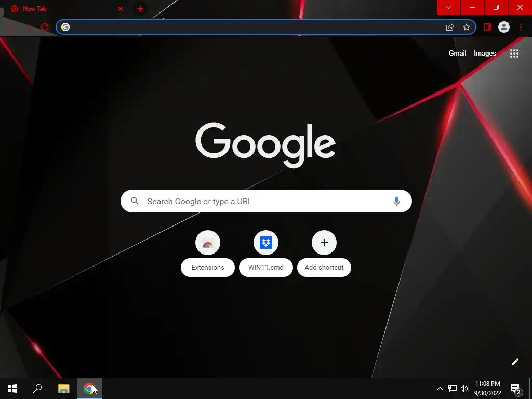Screen dimensions: 532x399
Task: Focus the Search Google or type a URL box
Action: point(266,201)
